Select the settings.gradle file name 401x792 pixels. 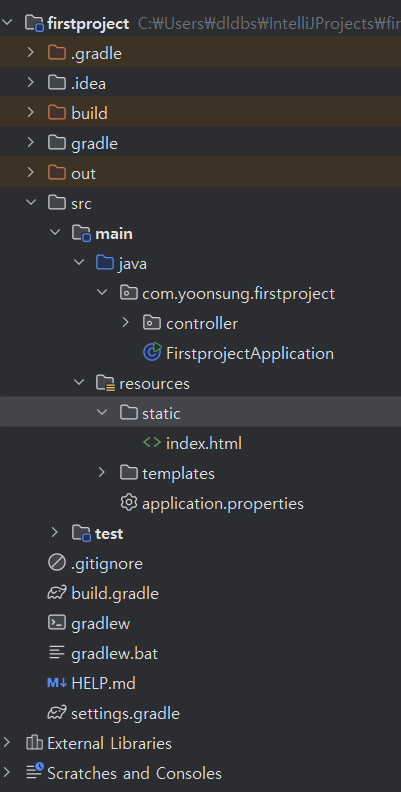tap(125, 714)
